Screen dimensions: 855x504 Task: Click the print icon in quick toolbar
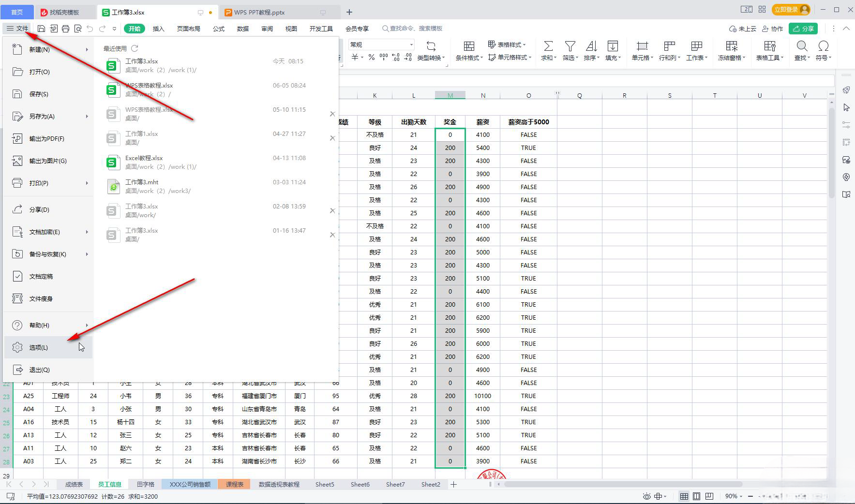tap(66, 29)
